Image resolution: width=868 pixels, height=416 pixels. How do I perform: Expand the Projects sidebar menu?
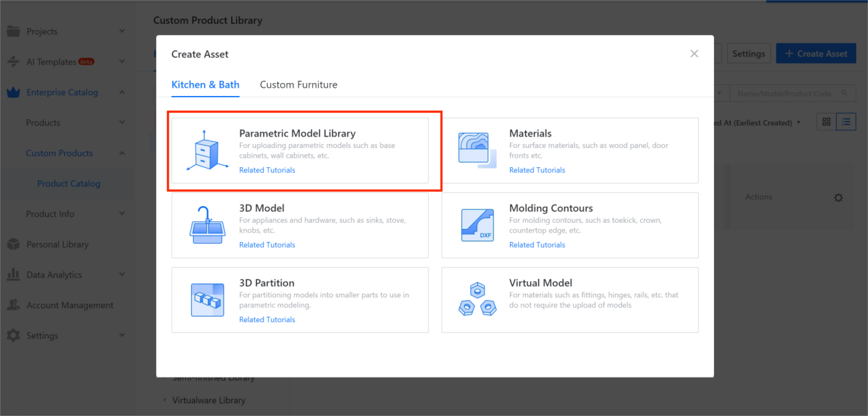coord(122,32)
